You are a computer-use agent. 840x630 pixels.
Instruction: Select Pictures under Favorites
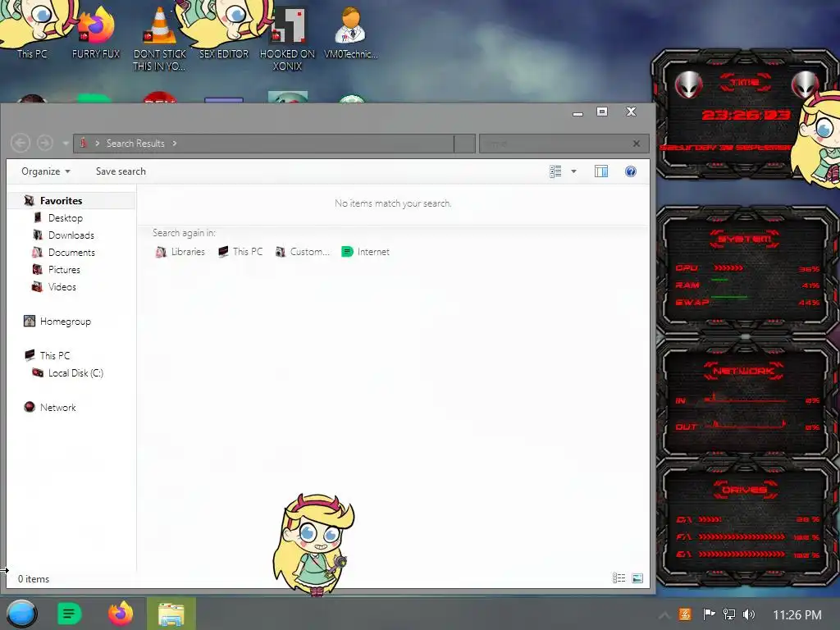[x=64, y=269]
